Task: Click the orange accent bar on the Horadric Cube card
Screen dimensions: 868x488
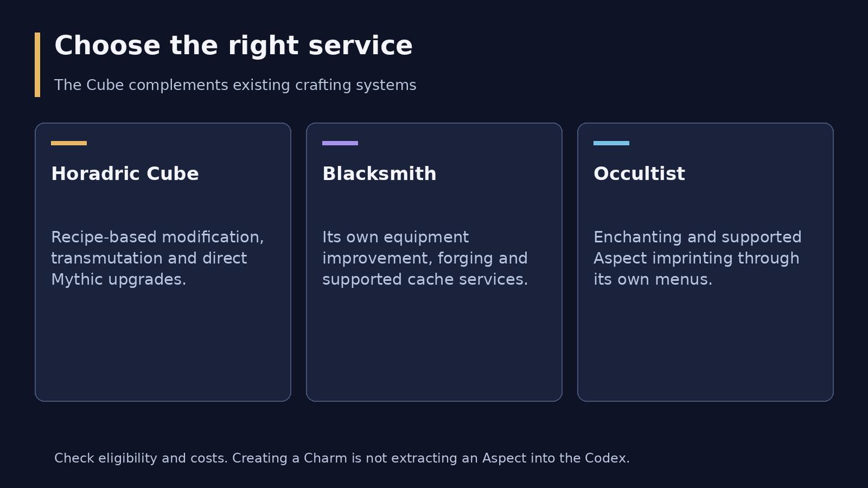Action: pos(69,143)
